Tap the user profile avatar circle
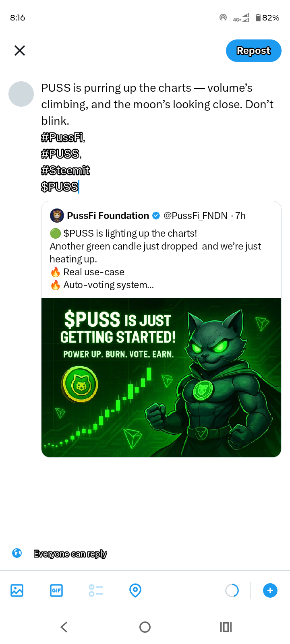This screenshot has width=290, height=644. 21,94
